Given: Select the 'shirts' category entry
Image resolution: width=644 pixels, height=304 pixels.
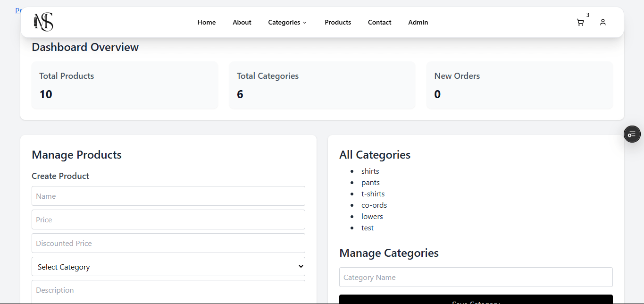Looking at the screenshot, I should point(370,171).
